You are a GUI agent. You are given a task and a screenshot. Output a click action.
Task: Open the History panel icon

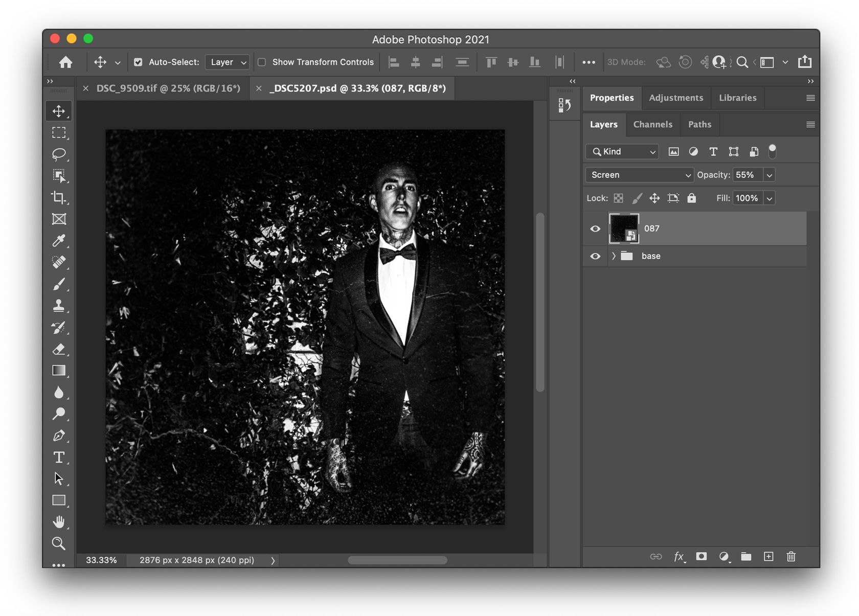coord(564,105)
